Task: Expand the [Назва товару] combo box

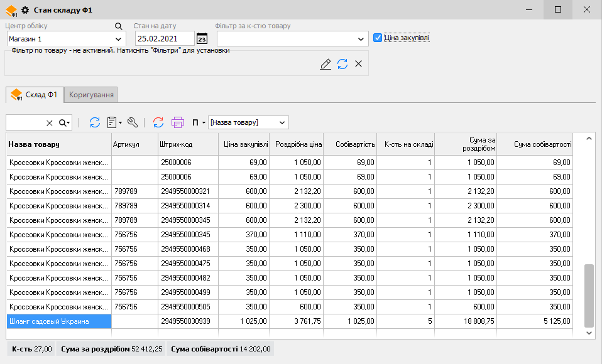Action: click(282, 122)
